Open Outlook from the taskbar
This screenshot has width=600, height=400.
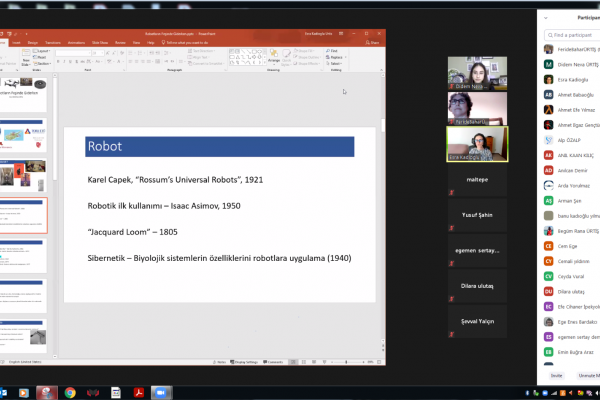pos(3,393)
